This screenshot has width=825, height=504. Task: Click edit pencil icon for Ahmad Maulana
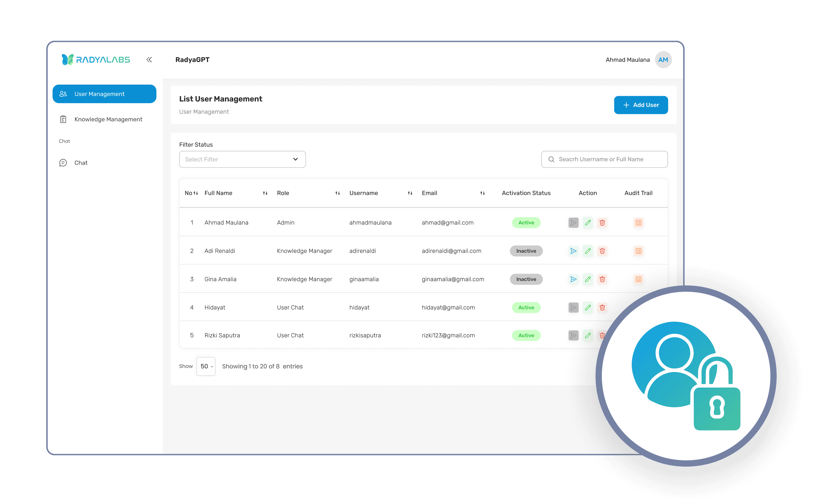588,223
